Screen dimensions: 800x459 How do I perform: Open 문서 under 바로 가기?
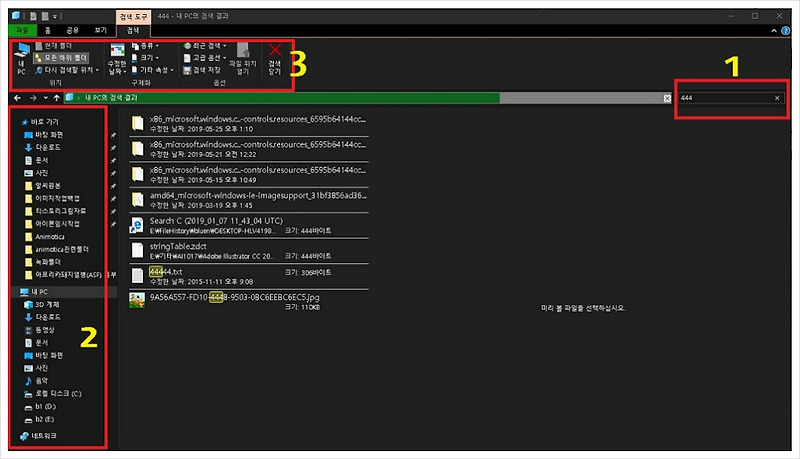point(36,160)
